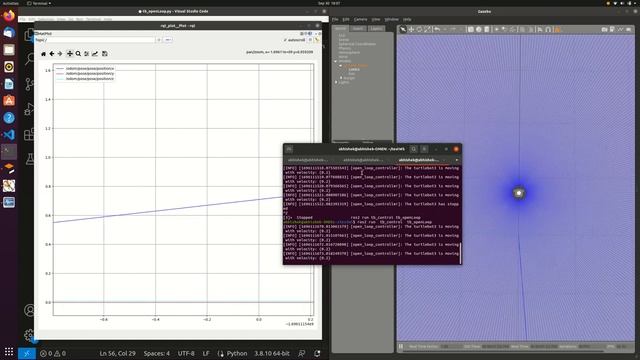Switch to the Layers tab in Gazebo
Viewport: 640px width, 360px height.
coord(376,29)
